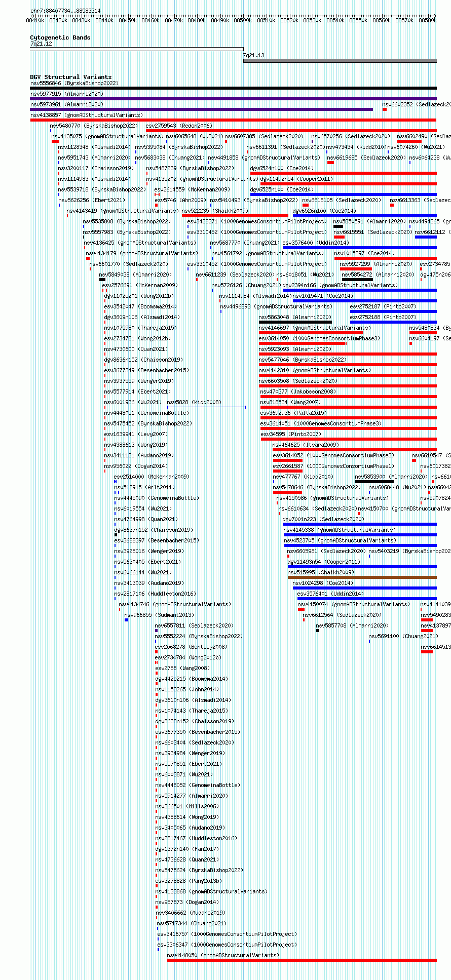This screenshot has width=451, height=980.
Task: Click dgv1372n140 (Fan2017) variant label
Action: point(187,849)
